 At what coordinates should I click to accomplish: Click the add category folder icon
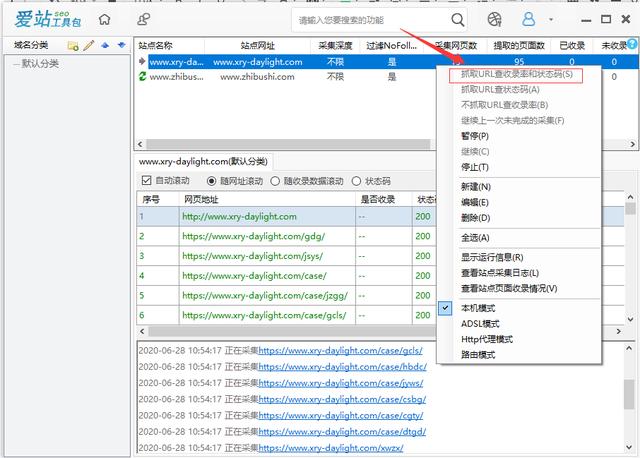coord(73,45)
